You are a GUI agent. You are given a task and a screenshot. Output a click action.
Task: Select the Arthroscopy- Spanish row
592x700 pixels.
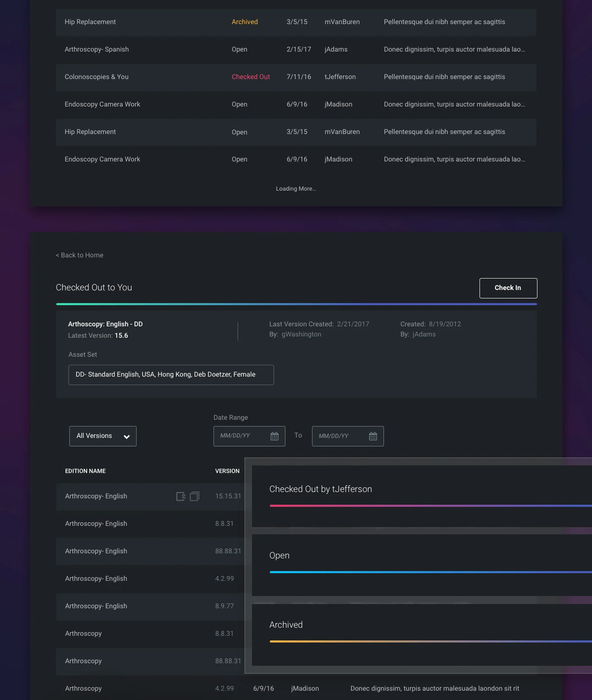tap(296, 49)
